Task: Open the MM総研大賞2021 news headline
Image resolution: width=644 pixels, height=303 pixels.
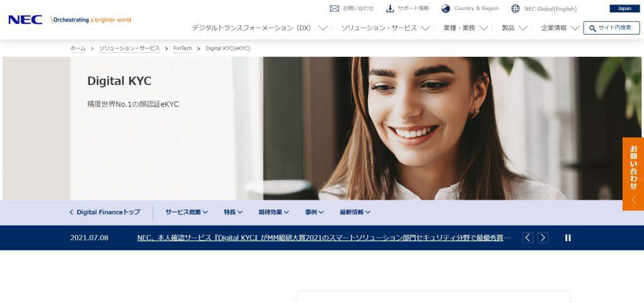Action: (324, 237)
